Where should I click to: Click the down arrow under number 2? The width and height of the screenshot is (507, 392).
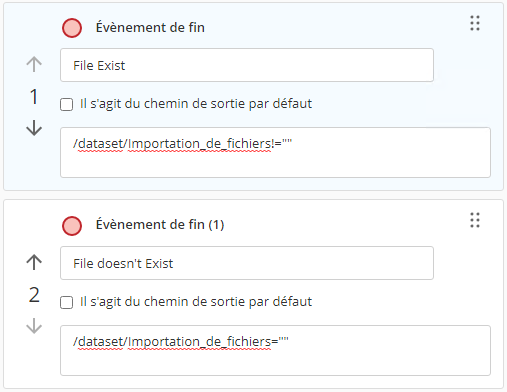(34, 326)
